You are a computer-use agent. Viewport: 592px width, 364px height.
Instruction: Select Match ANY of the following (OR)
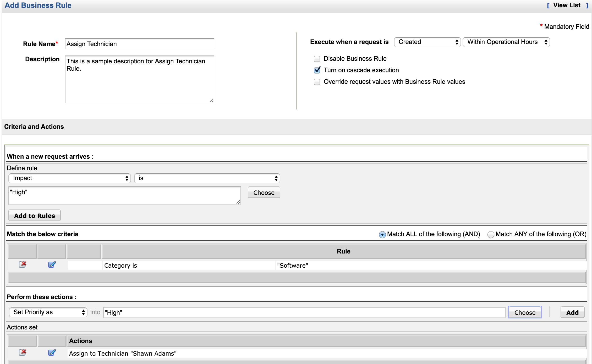[491, 234]
